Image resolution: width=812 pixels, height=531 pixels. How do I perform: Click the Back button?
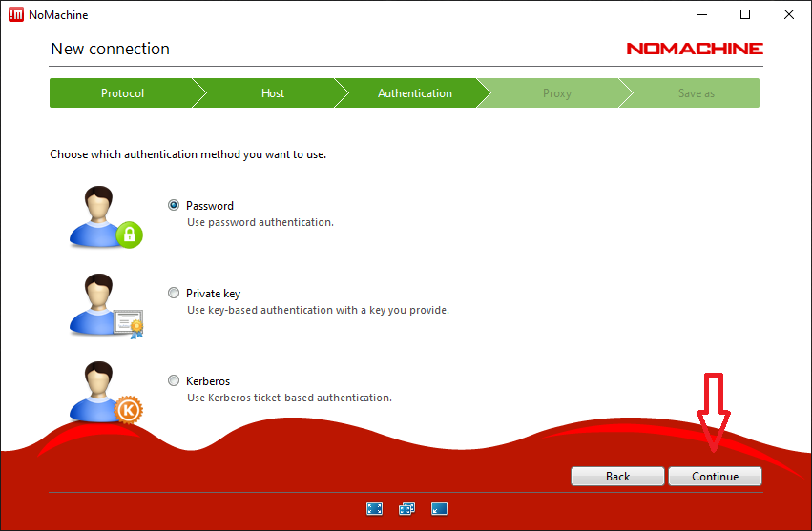617,476
